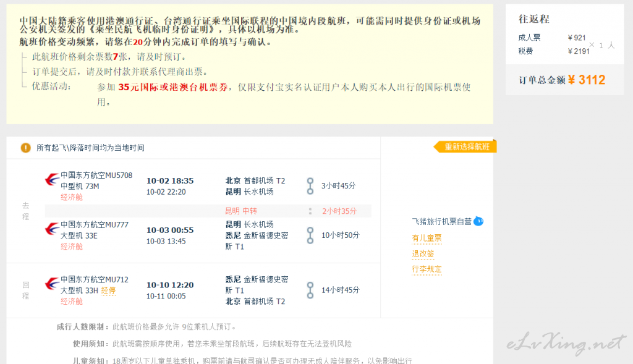The width and height of the screenshot is (633, 364).
Task: Click the remaining tickets notice 此航班价格剩余票数7张
Action: (x=80, y=57)
